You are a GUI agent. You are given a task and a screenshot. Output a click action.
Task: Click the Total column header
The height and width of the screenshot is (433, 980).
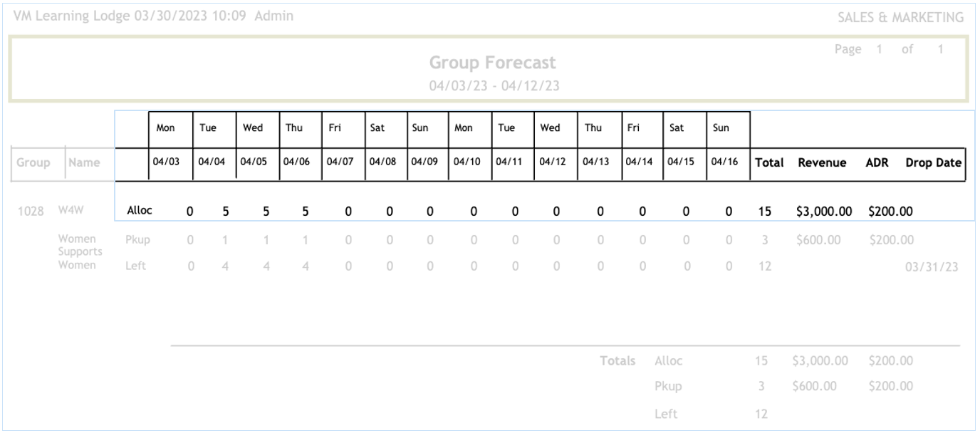(x=769, y=163)
